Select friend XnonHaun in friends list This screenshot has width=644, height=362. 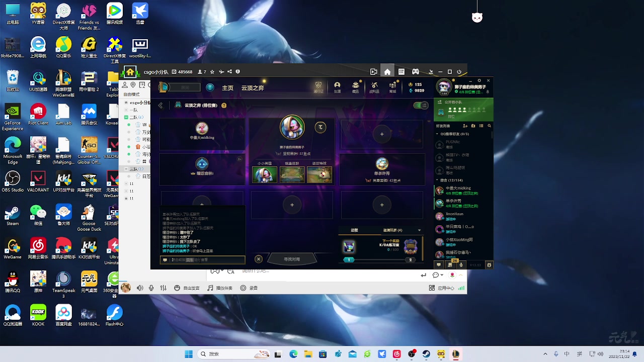point(463,216)
